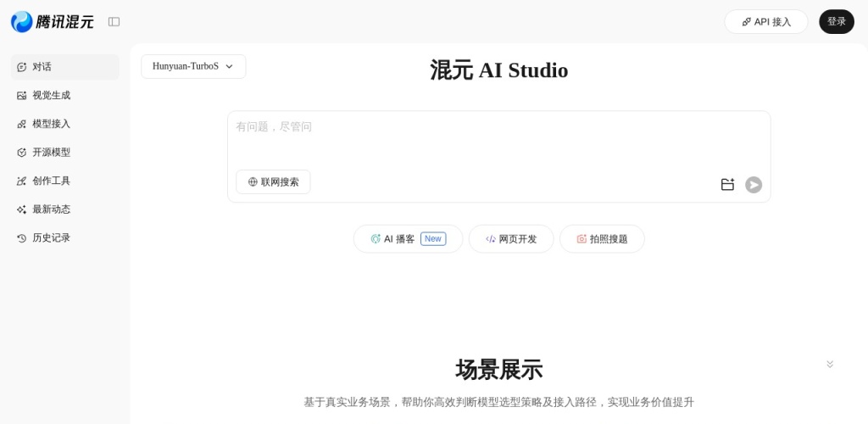Click the 登录 login button
This screenshot has height=424, width=868.
point(837,21)
